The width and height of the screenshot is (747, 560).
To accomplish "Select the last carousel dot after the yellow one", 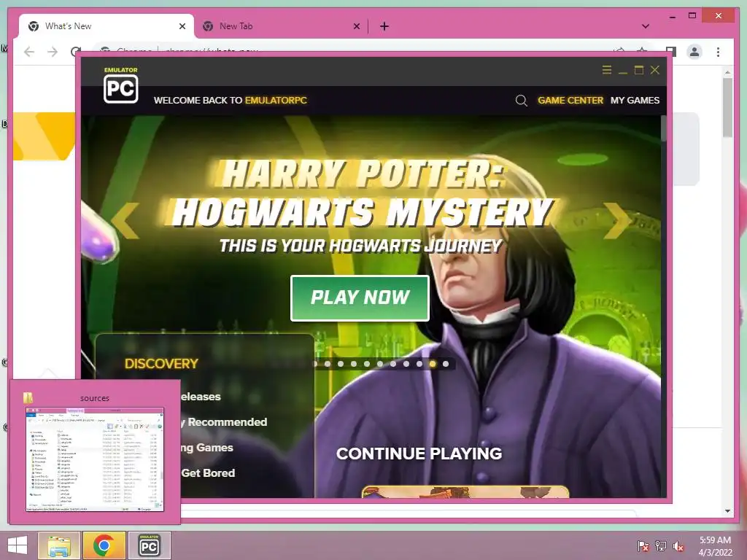I will (x=446, y=364).
